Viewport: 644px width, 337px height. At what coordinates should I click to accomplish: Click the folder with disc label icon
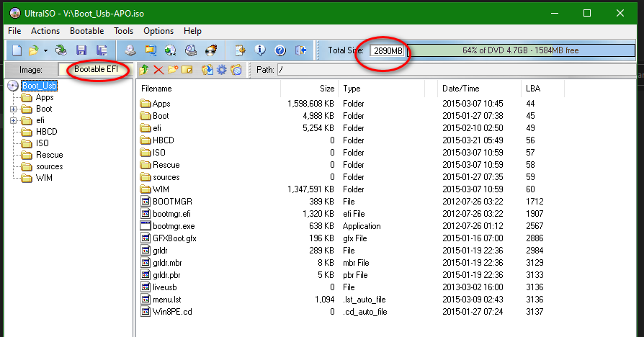[236, 70]
